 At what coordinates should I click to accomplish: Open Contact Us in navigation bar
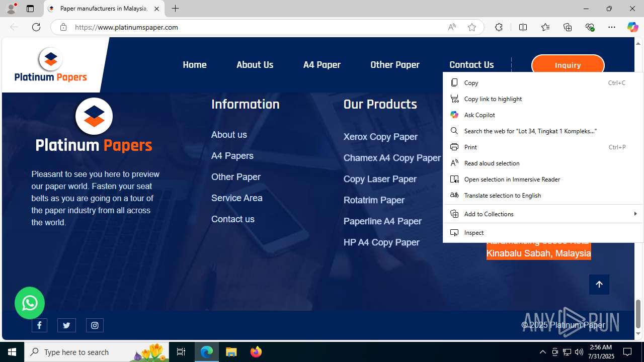(x=471, y=65)
